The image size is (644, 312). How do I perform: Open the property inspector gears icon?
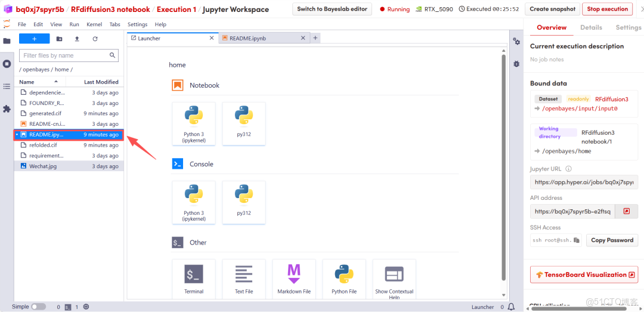coord(516,42)
